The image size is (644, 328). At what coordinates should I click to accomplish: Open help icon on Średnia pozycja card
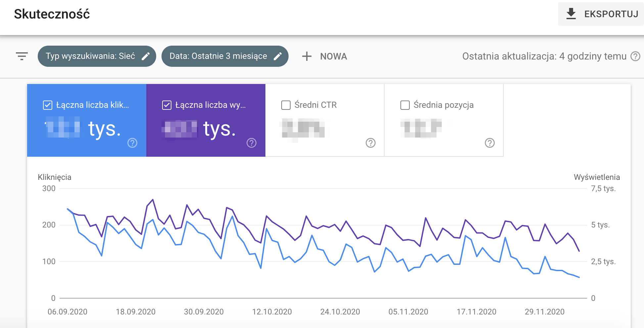point(489,143)
